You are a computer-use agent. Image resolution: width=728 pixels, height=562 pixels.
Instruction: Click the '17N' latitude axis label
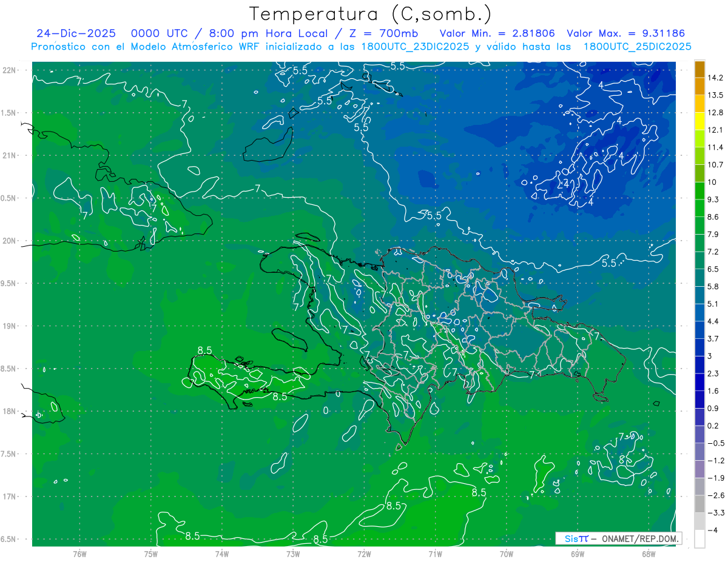tap(10, 497)
